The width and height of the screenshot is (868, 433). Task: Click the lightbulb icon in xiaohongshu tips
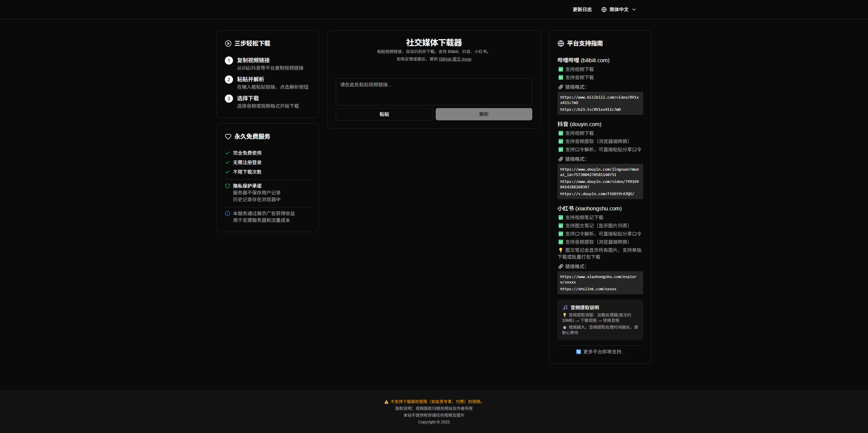pos(560,250)
